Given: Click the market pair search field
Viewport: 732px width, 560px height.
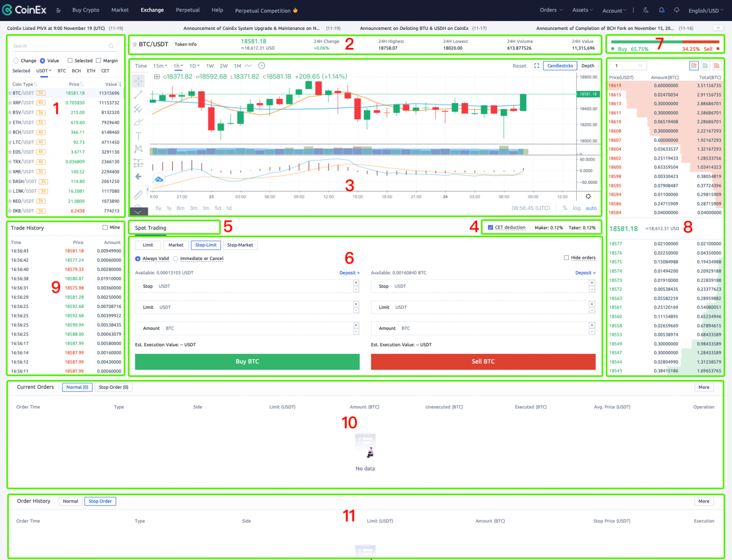Looking at the screenshot, I should (61, 46).
